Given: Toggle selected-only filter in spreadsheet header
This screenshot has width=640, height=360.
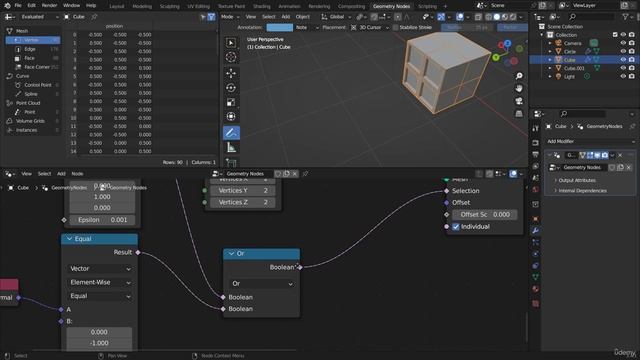Looking at the screenshot, I should point(203,17).
